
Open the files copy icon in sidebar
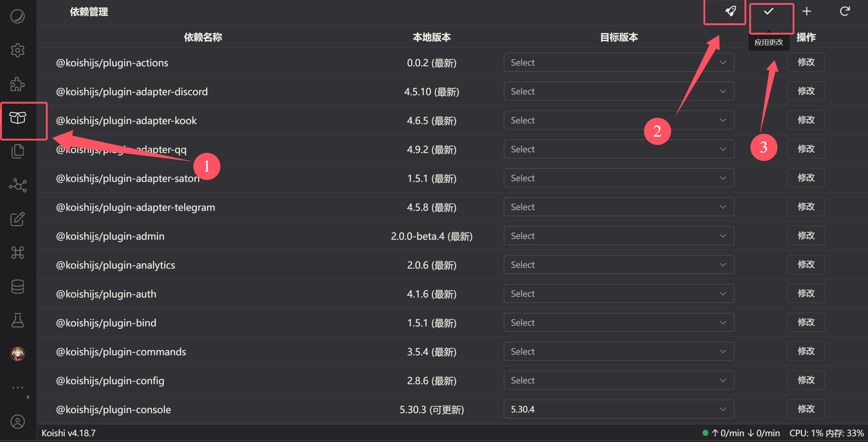pos(18,151)
